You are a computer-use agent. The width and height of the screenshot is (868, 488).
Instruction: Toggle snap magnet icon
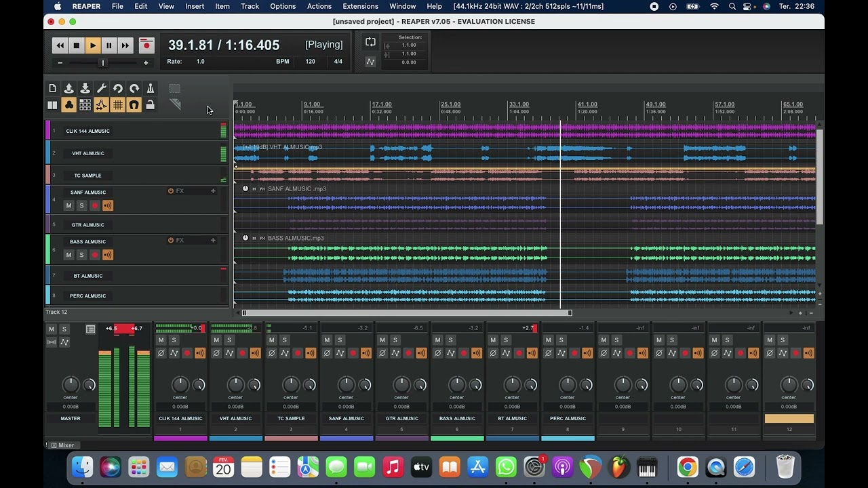(x=134, y=105)
